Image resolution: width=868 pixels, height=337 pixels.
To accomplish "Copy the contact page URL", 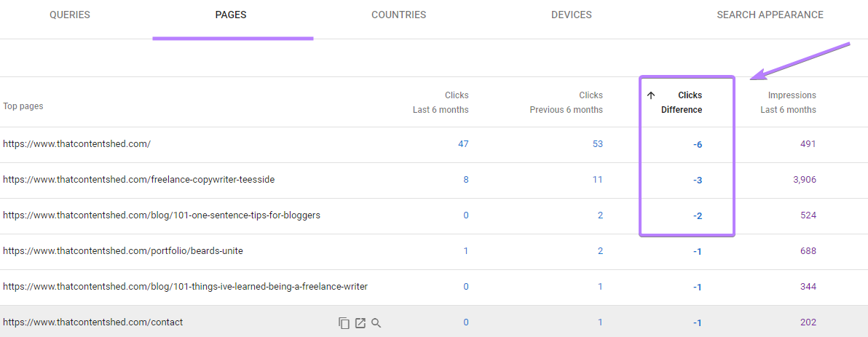I will point(344,322).
